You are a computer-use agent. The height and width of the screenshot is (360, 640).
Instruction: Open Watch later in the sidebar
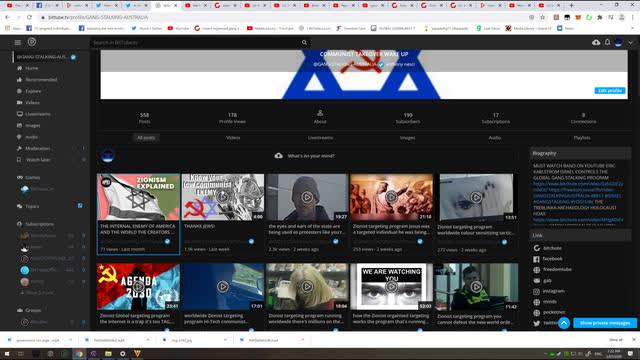[34, 160]
